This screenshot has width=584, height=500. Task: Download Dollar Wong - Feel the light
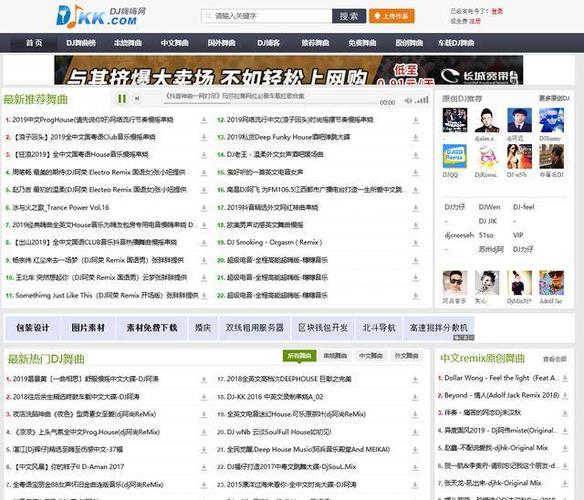pyautogui.click(x=565, y=378)
